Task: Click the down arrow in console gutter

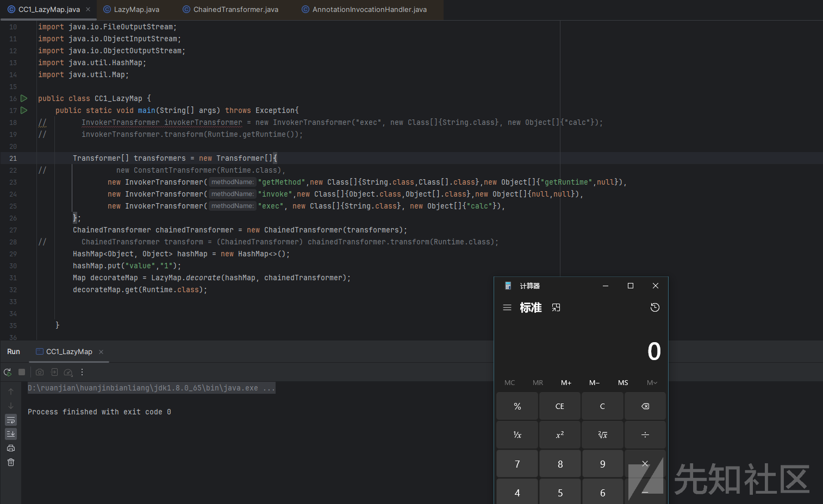Action: click(11, 406)
